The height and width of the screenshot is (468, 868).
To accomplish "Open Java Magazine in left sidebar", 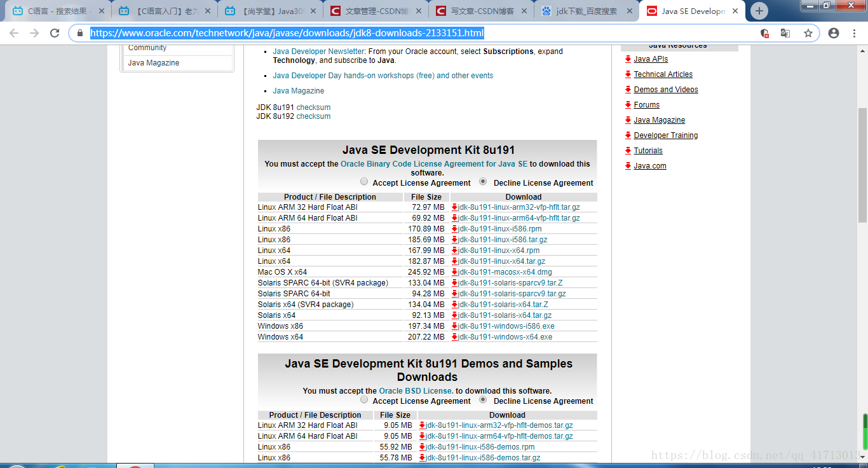I will 154,63.
